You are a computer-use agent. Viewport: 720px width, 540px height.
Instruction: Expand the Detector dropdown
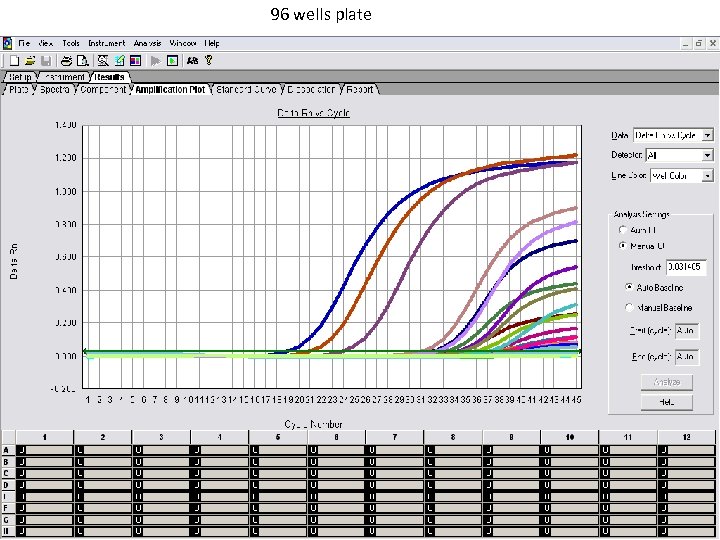tap(708, 155)
